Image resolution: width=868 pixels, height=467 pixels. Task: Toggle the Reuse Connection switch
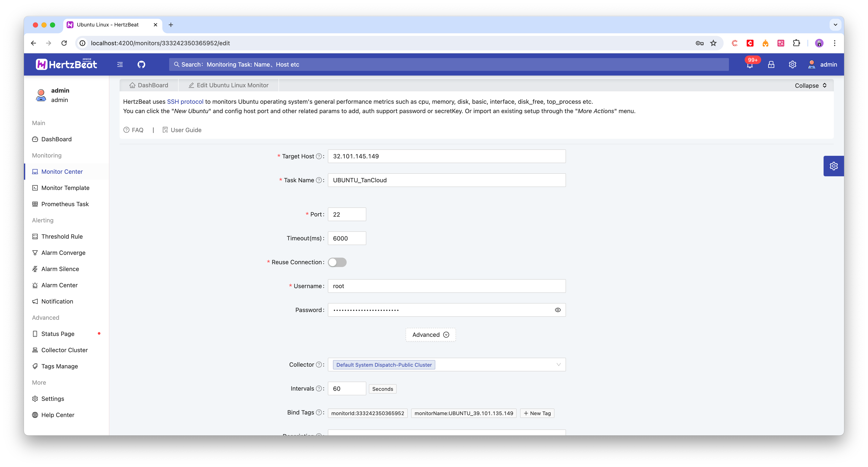coord(337,262)
